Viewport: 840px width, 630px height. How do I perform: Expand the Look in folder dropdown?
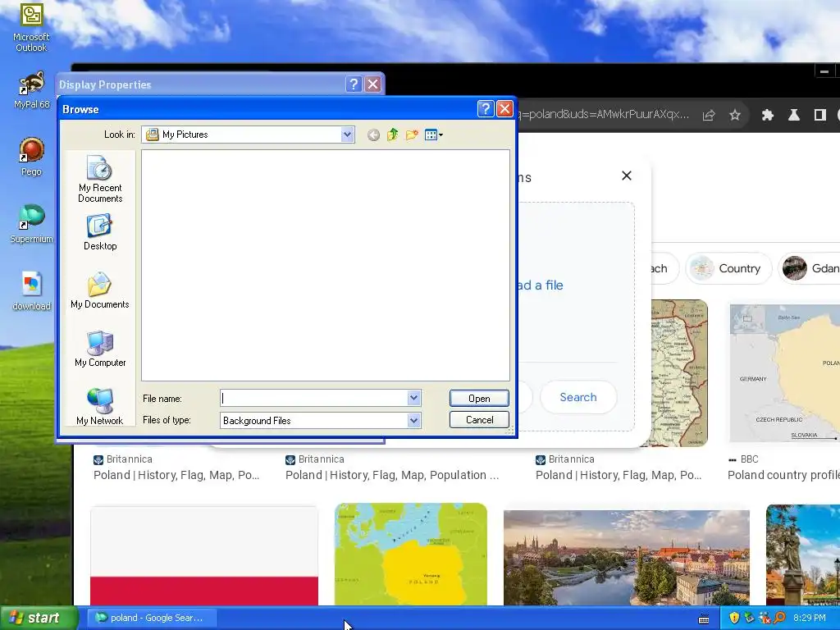point(347,135)
